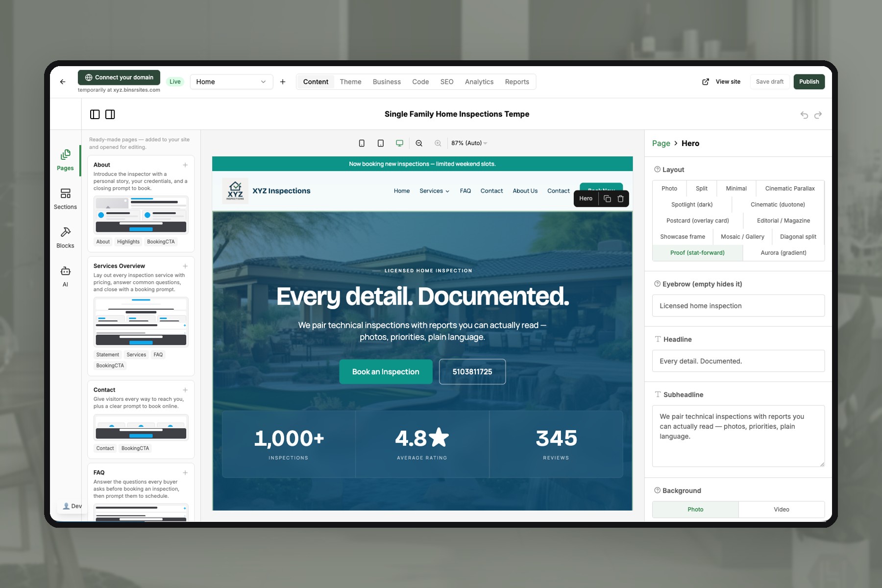Select Aurora (gradient) layout
The height and width of the screenshot is (588, 882).
784,253
